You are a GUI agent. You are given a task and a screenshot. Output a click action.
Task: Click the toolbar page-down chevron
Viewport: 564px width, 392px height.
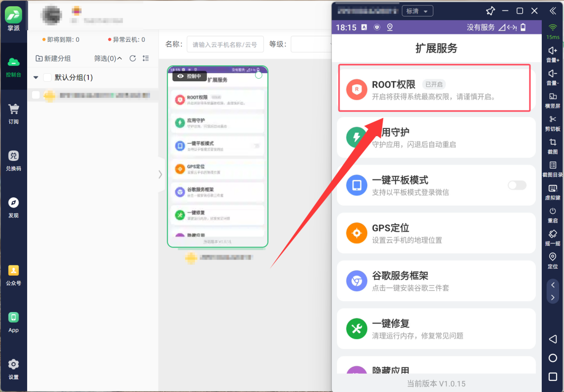point(553,297)
